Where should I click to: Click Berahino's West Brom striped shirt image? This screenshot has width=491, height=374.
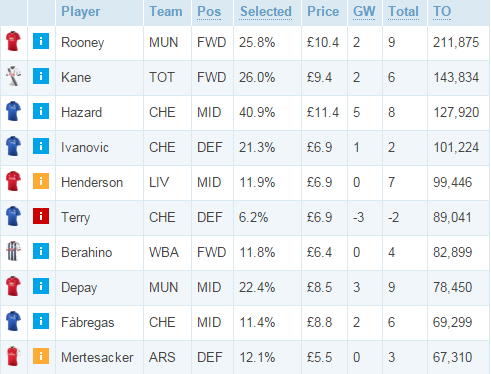(x=13, y=251)
